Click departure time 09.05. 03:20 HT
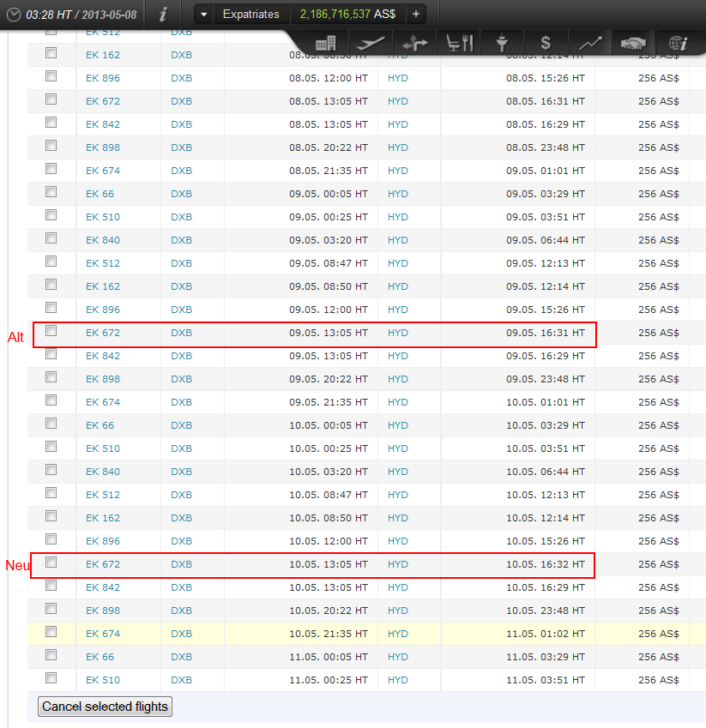This screenshot has width=706, height=728. click(329, 240)
